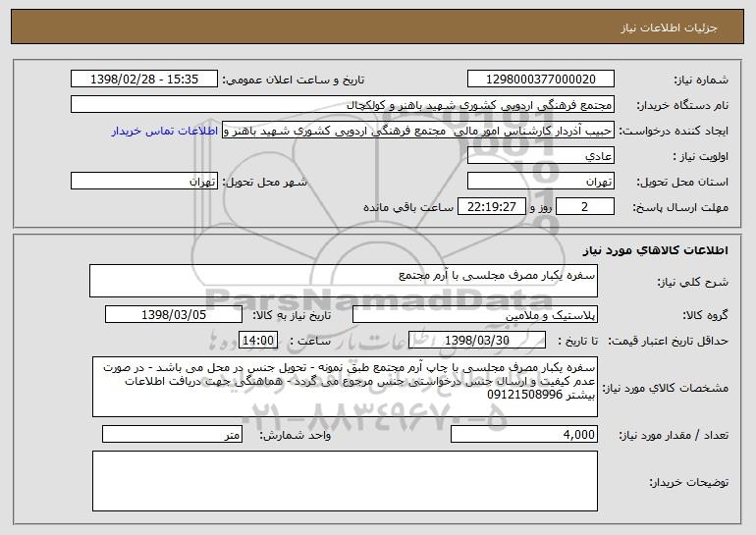This screenshot has height=535, width=756.
Task: Click the section heading اطلاعات کالاهای مورد نیاز
Action: click(x=655, y=250)
